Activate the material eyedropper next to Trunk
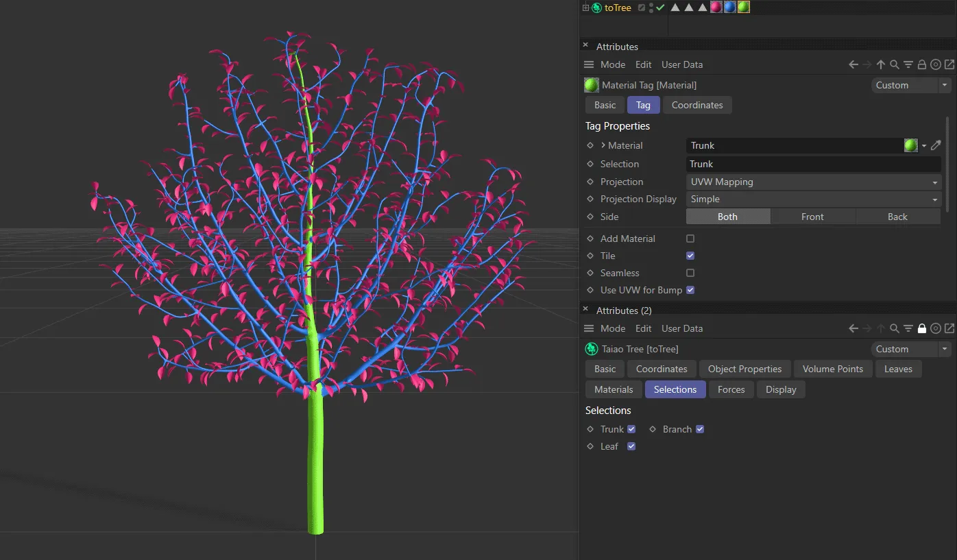Screen dimensions: 957x560 point(936,145)
